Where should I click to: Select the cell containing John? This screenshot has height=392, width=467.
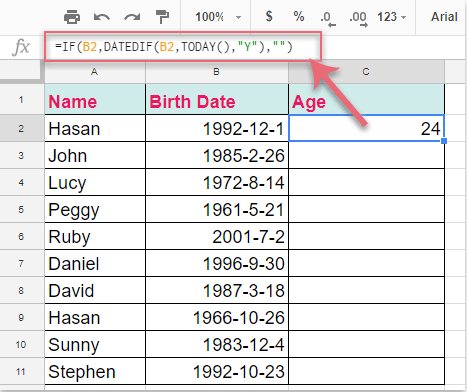pyautogui.click(x=95, y=155)
